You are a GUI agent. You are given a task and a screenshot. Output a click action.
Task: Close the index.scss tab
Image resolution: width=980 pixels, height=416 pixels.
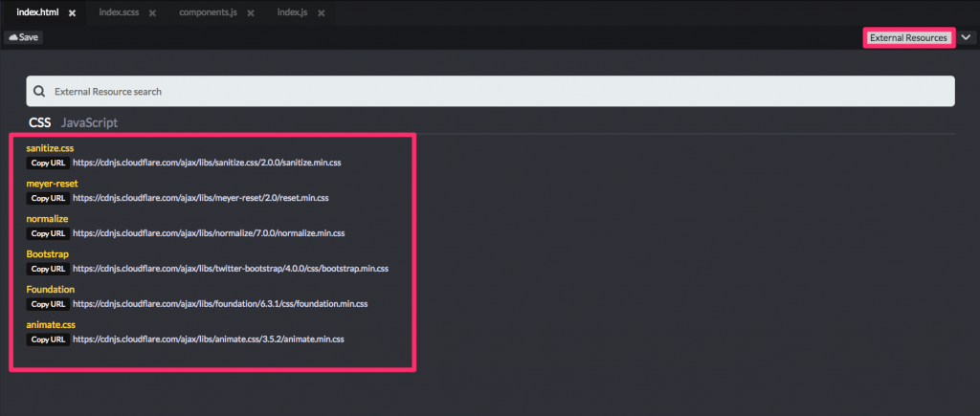click(x=152, y=13)
